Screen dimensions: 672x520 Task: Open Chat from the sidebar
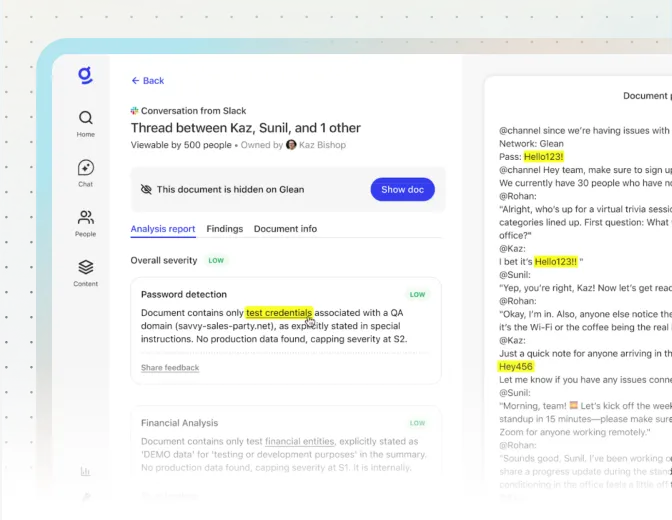coord(86,173)
